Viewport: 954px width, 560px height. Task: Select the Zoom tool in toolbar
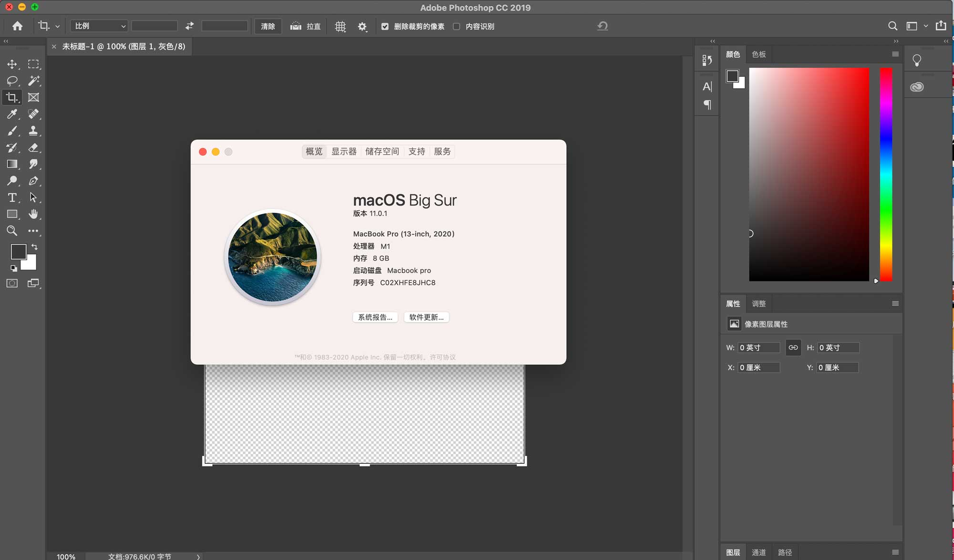pyautogui.click(x=12, y=231)
